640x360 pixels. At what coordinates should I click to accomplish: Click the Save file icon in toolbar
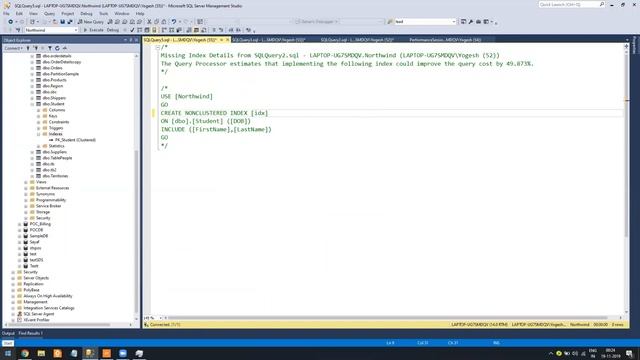(x=62, y=22)
